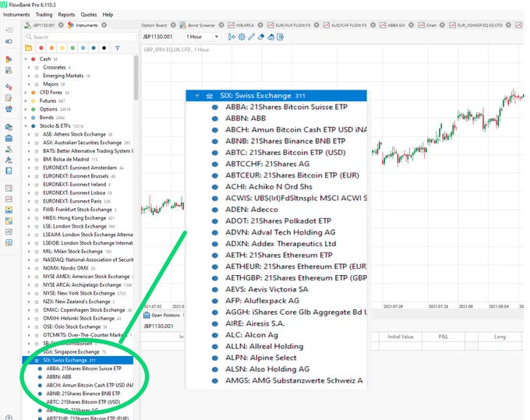The height and width of the screenshot is (420, 530).
Task: Click the instrument tree vertical scrollbar
Action: [x=136, y=78]
